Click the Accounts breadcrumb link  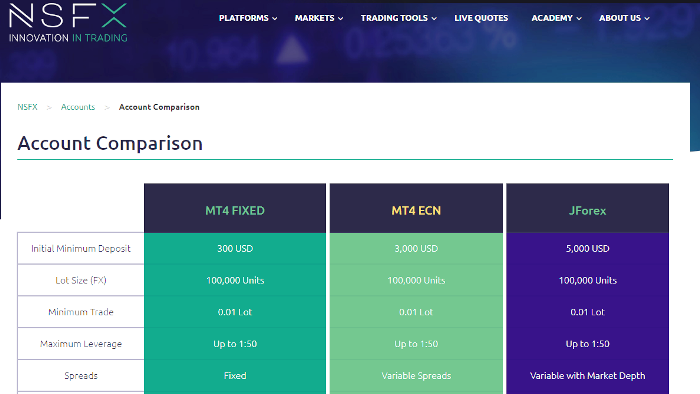tap(78, 107)
